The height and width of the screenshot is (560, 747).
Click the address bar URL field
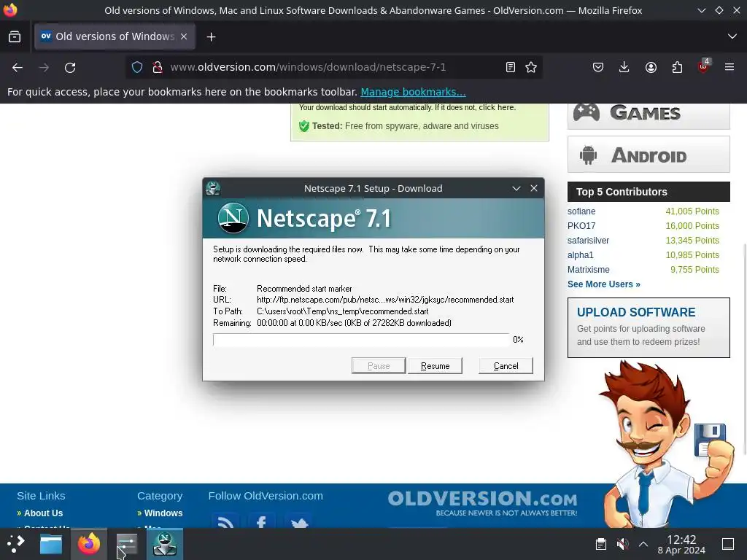333,67
